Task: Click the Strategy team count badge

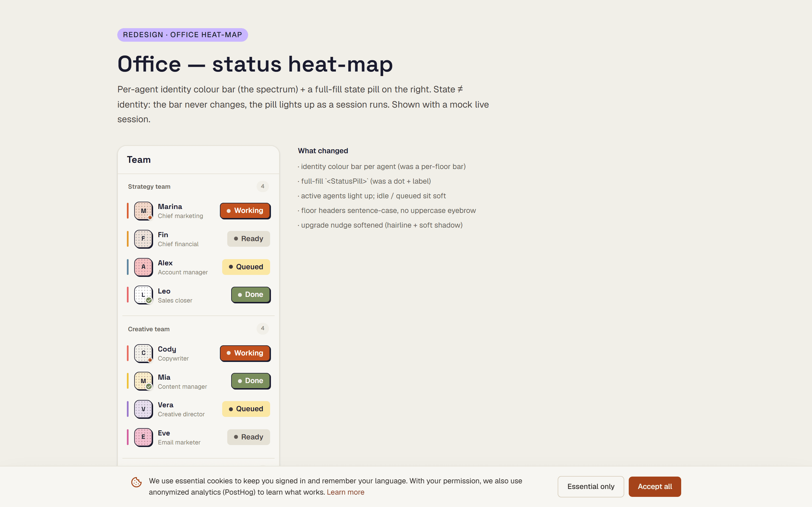Action: (263, 186)
